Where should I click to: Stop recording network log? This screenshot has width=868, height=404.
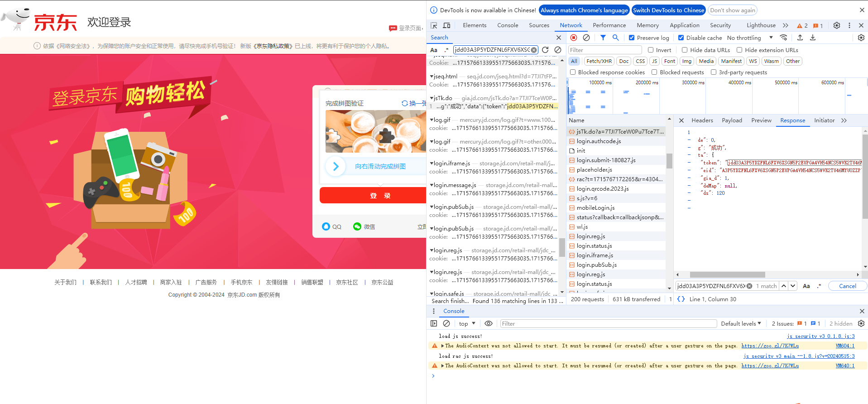(574, 38)
